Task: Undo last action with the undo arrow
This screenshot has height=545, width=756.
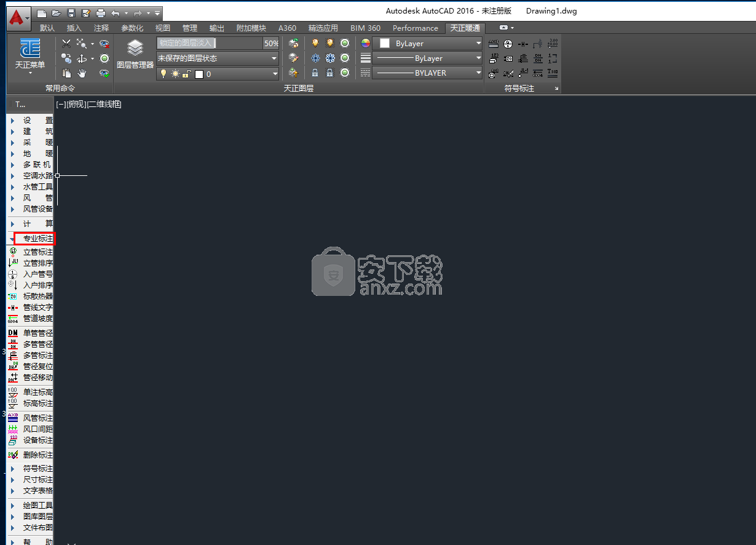Action: (x=116, y=13)
